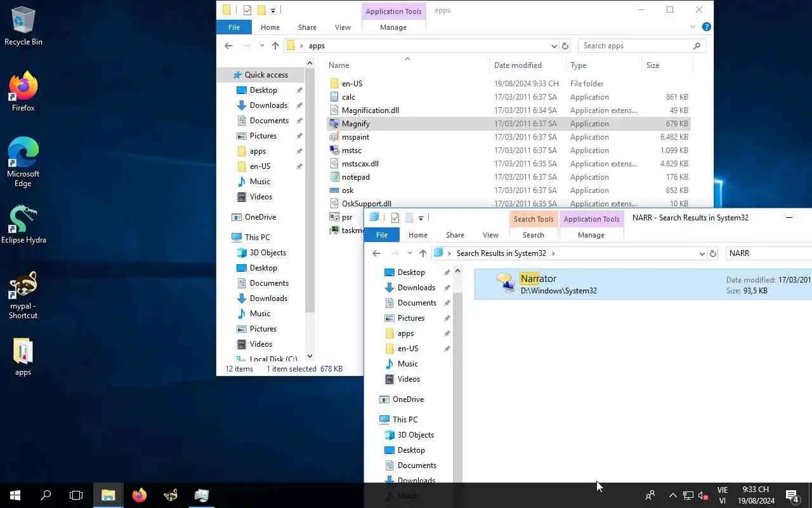This screenshot has height=508, width=812.
Task: Open the Search tab under Search Tools
Action: click(x=534, y=235)
